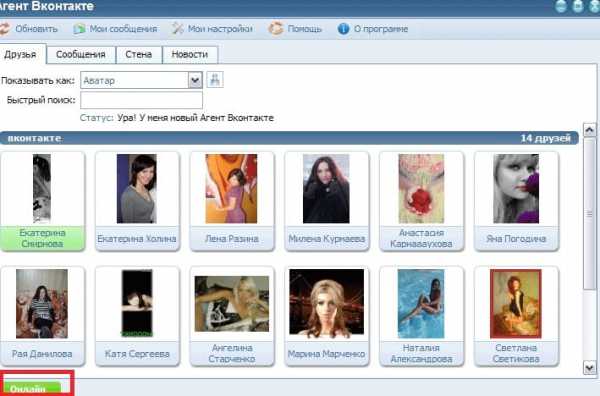Image resolution: width=600 pixels, height=396 pixels.
Task: Click the Онлайн status button
Action: [32, 388]
